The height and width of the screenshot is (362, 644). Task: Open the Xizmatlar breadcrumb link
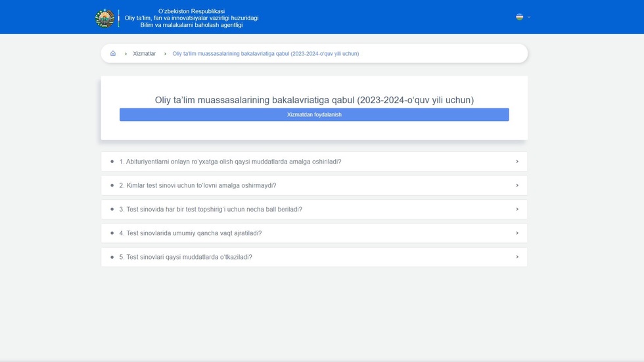(x=144, y=54)
